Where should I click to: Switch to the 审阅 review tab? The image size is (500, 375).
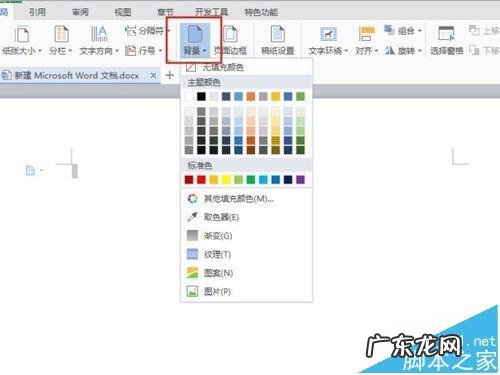click(x=80, y=12)
